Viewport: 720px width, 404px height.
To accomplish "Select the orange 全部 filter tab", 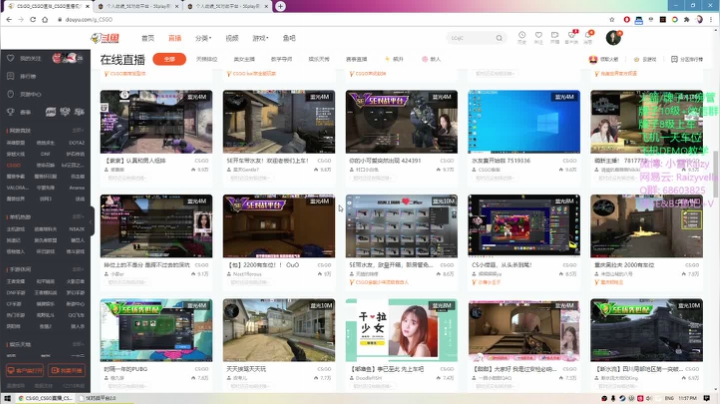I will click(169, 59).
